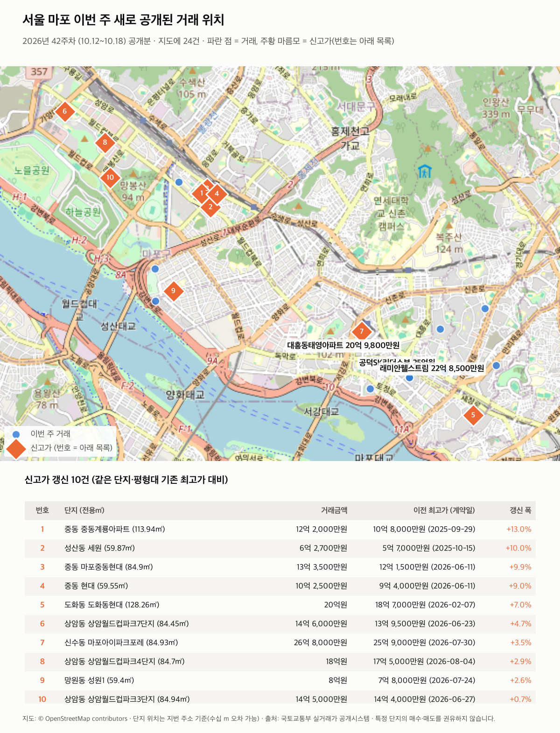This screenshot has width=560, height=733.
Task: Click the "© OpenStreetMap contributors" attribution
Action: pos(83,719)
